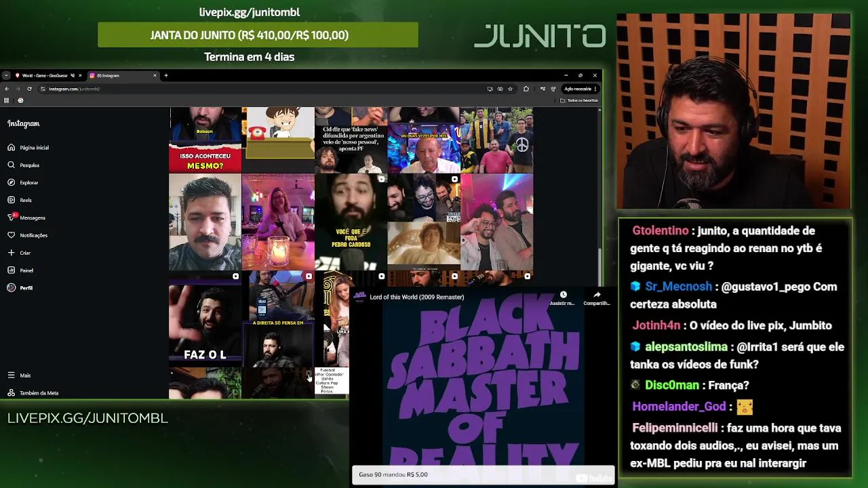Image resolution: width=868 pixels, height=488 pixels.
Task: Open 'Todos os favoritos' folder
Action: tap(580, 100)
